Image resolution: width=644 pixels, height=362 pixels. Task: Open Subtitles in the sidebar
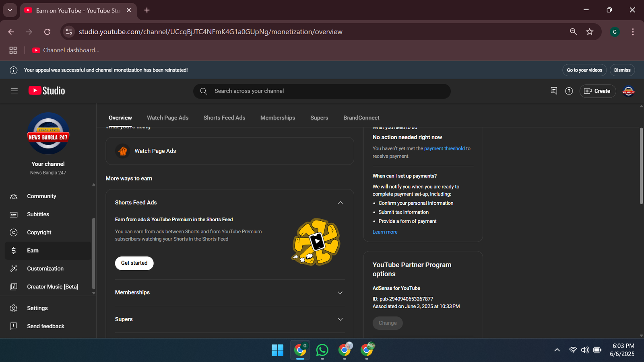(48, 214)
